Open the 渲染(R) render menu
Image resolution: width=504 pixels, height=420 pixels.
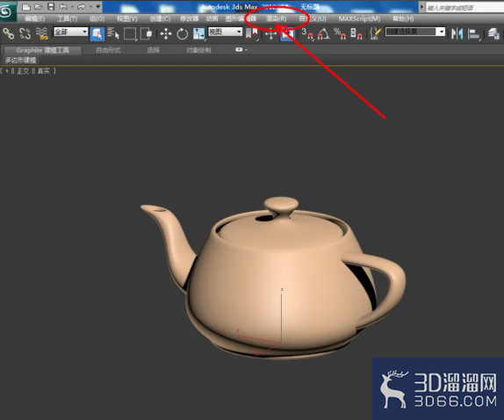click(x=276, y=18)
